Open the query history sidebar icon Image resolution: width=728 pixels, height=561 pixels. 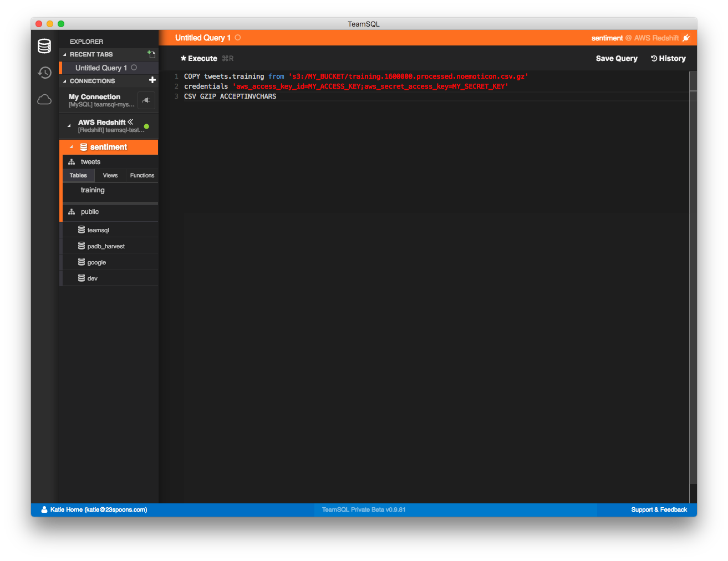click(44, 73)
